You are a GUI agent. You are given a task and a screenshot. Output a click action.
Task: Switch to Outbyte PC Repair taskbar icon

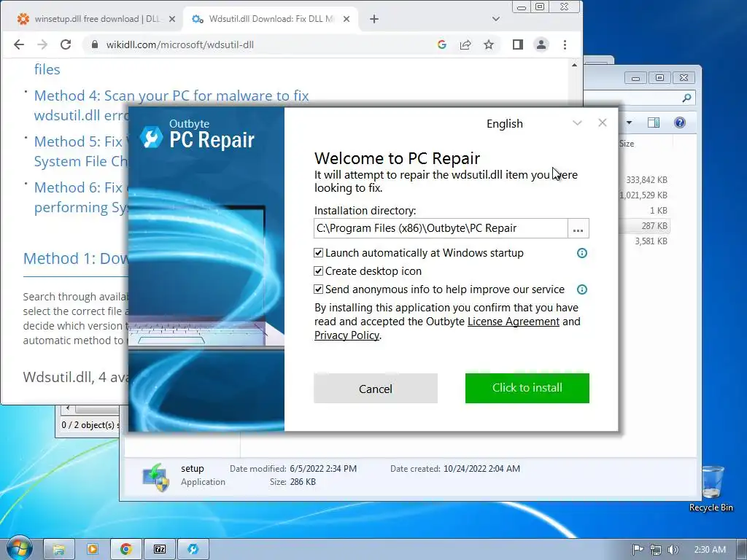pyautogui.click(x=193, y=549)
